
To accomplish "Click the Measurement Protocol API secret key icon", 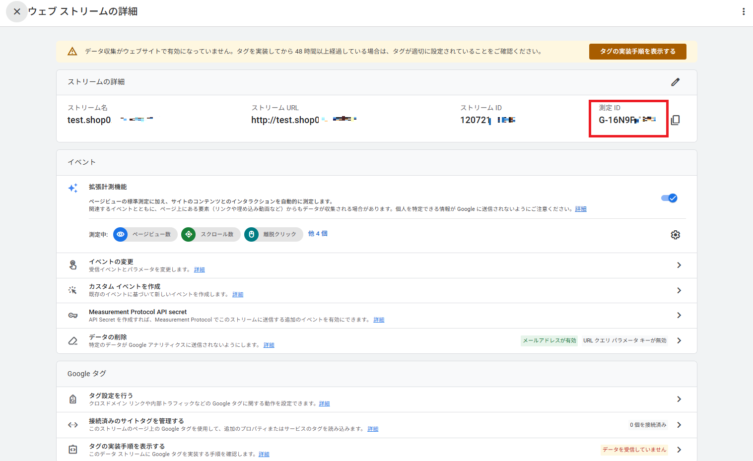I will point(73,315).
